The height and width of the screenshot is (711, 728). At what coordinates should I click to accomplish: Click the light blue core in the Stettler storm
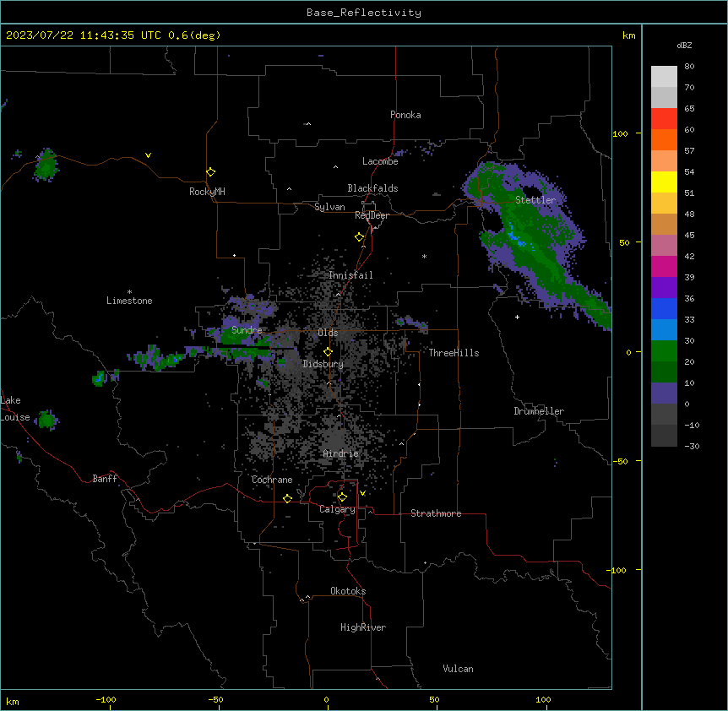(x=514, y=236)
